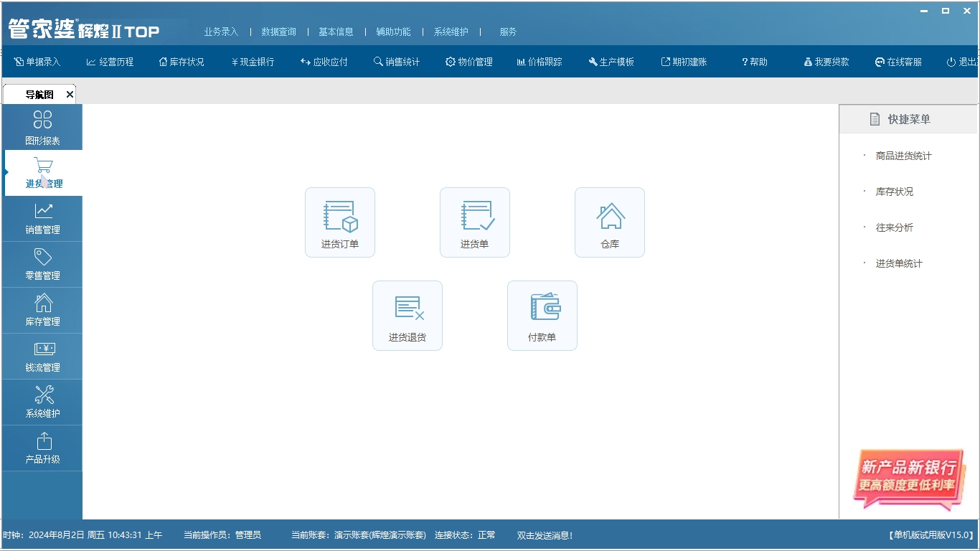Click the 进货单 icon in the canvas
This screenshot has height=551, width=980.
click(474, 222)
